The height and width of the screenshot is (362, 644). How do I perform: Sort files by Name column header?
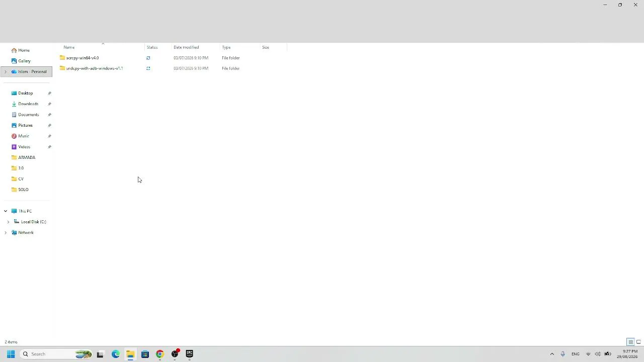(x=69, y=47)
